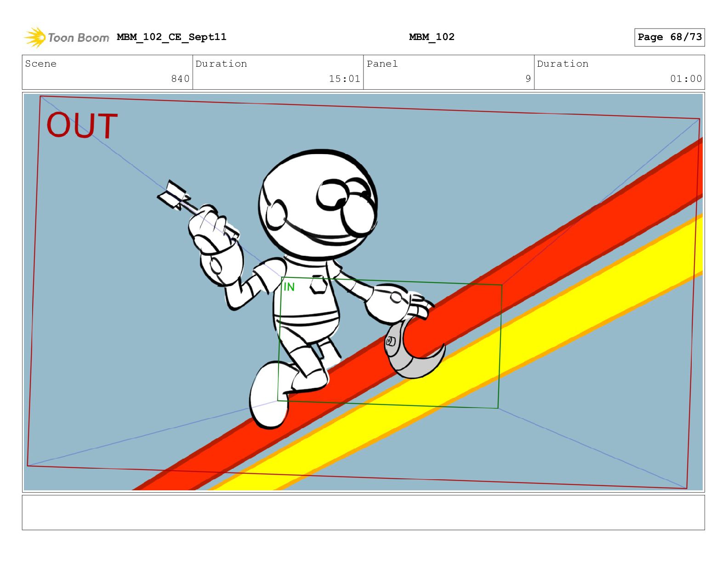Click the Page 68/73 box

(670, 37)
